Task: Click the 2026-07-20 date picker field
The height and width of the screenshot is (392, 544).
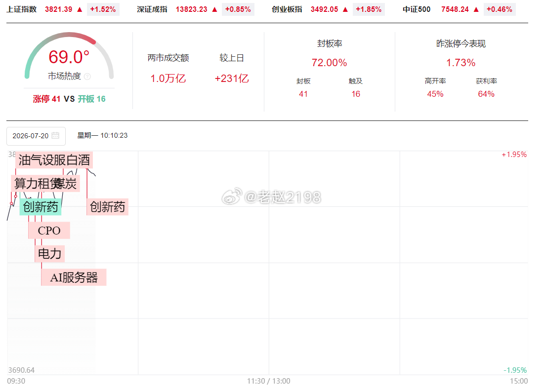Action: pos(36,136)
